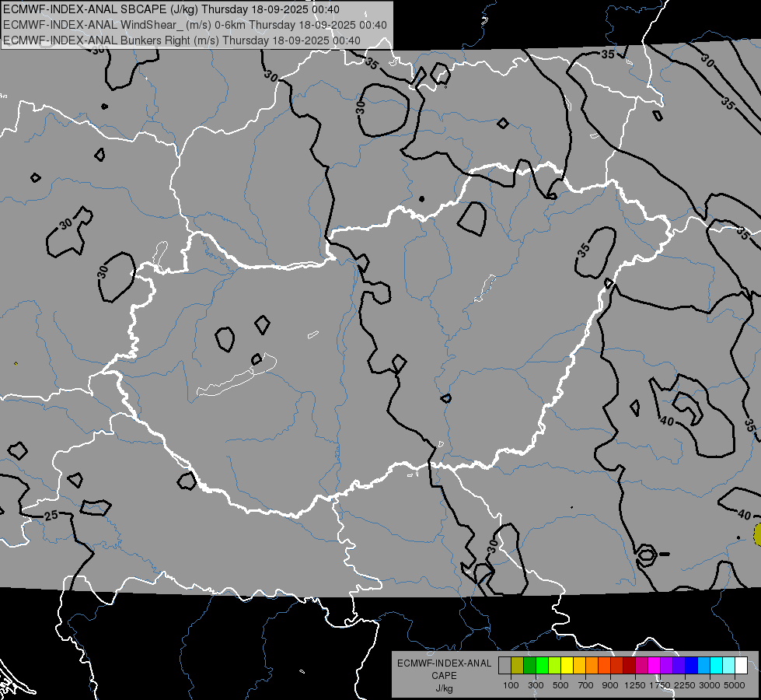Click the 1250 value under the legend

click(635, 685)
